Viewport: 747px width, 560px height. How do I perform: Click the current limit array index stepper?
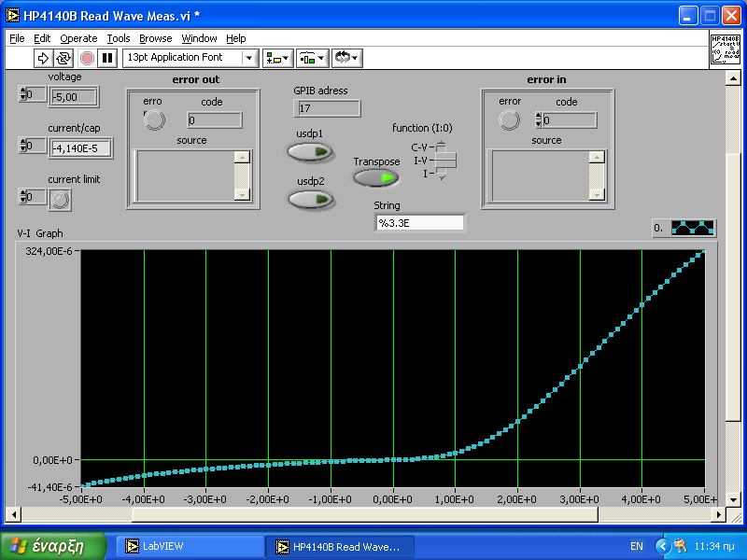pos(22,197)
